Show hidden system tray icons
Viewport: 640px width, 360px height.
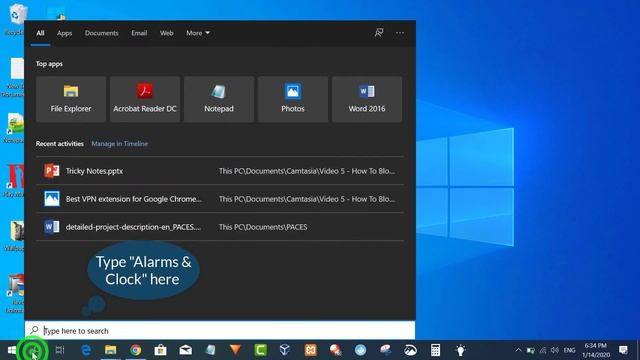(518, 350)
